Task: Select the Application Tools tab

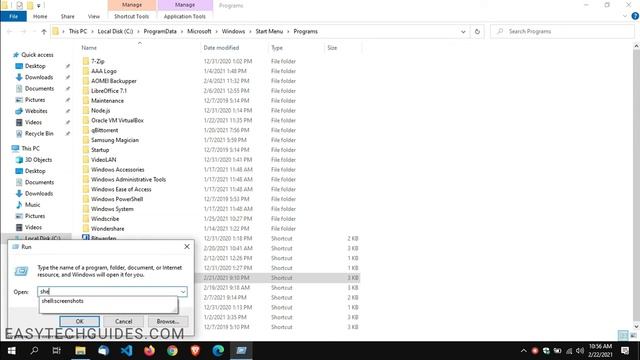Action: point(184,16)
